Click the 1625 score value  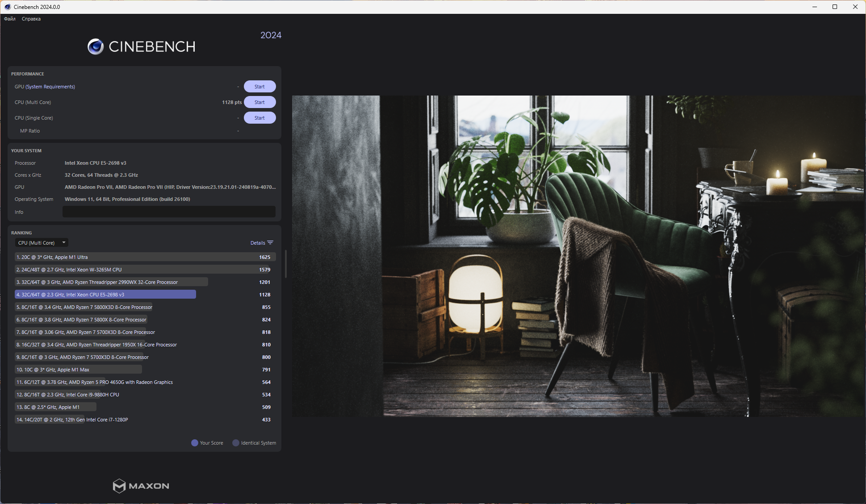(x=265, y=257)
